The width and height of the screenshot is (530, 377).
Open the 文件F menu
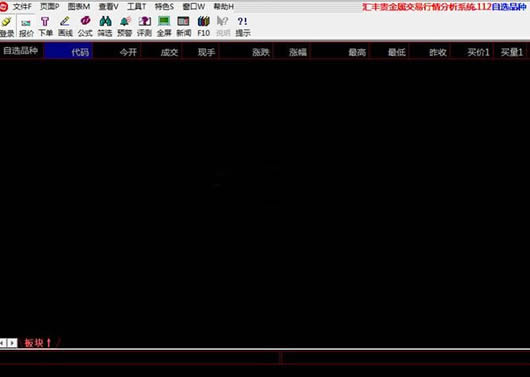(x=22, y=7)
